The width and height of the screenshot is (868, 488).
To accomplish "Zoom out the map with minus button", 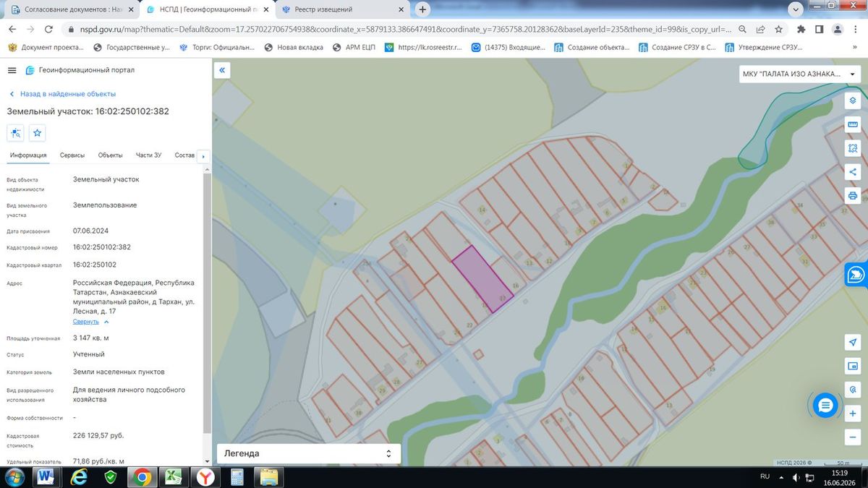I will click(852, 437).
